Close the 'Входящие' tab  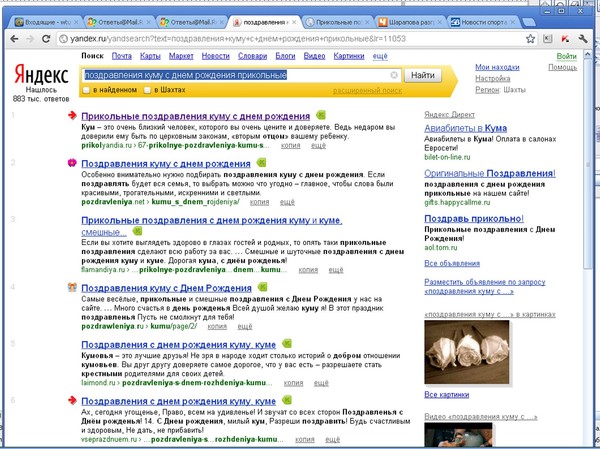76,22
